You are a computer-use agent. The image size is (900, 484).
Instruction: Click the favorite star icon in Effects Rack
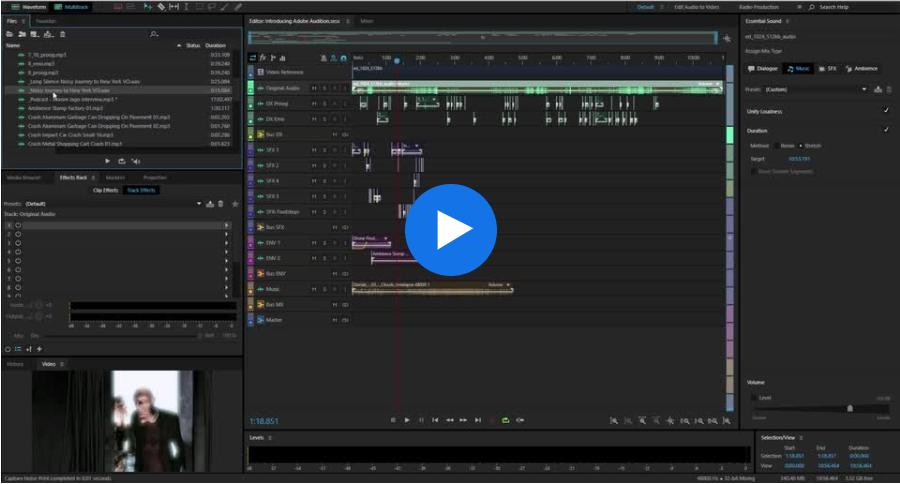(x=235, y=204)
